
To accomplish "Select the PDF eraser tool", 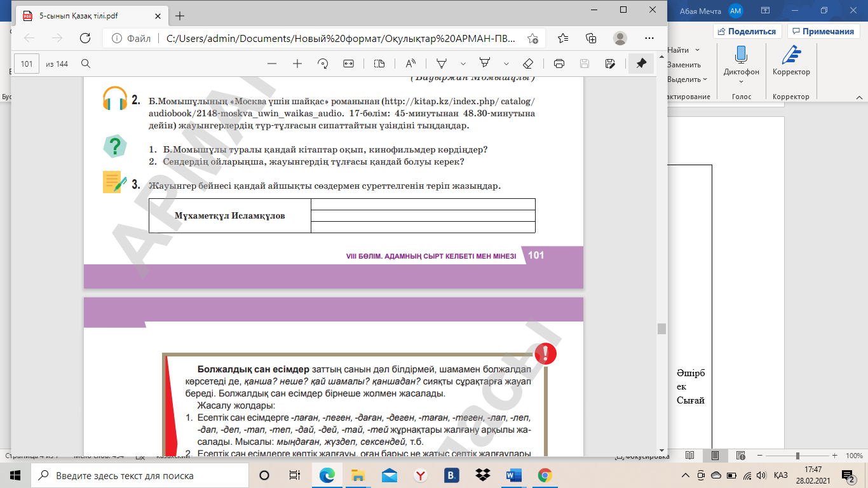I will tap(528, 64).
